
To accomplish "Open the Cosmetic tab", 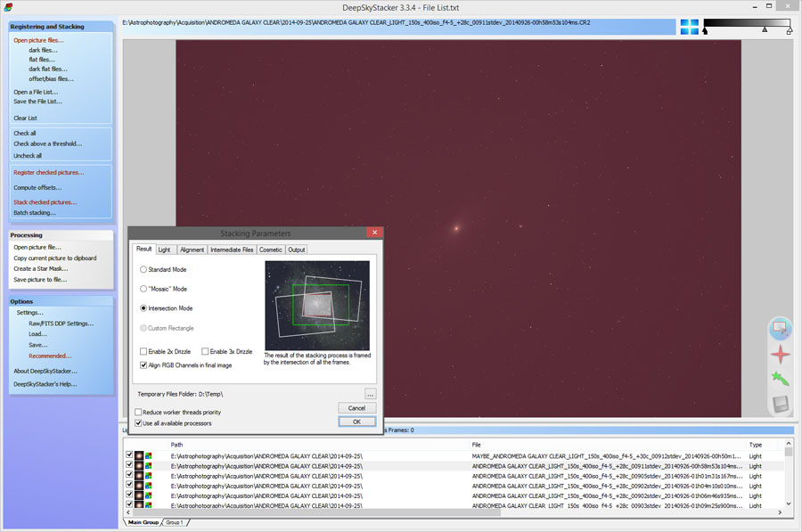I will coord(271,250).
